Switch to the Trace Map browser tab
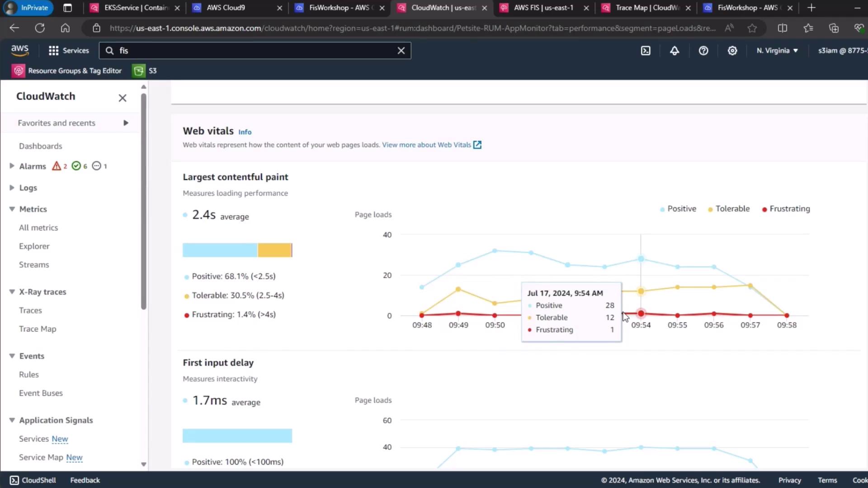The height and width of the screenshot is (488, 868). 647,8
